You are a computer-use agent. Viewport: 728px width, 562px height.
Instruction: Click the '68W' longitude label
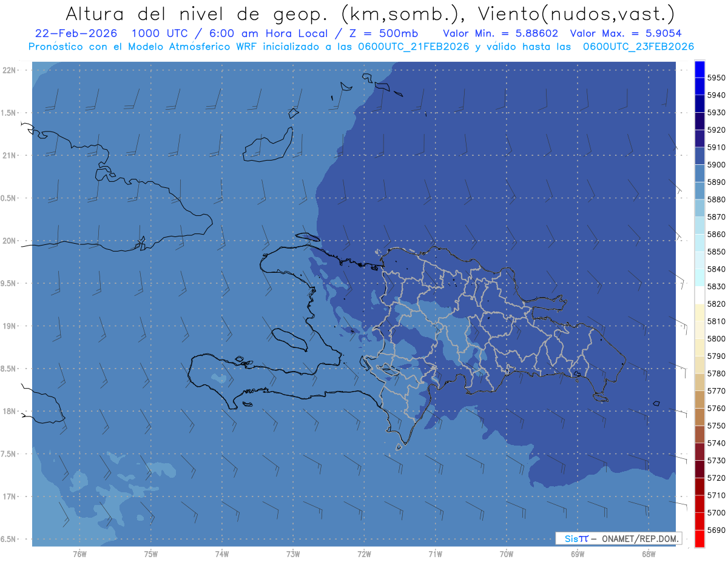pos(649,554)
